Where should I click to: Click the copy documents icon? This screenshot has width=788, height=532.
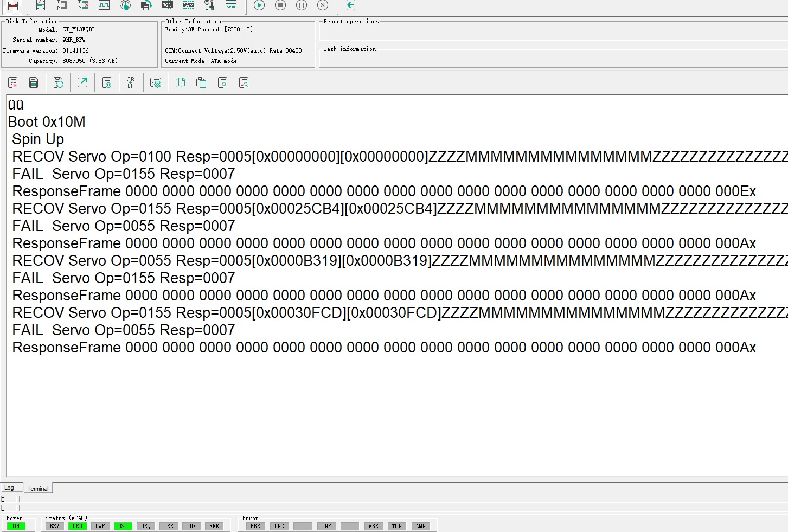click(x=181, y=82)
